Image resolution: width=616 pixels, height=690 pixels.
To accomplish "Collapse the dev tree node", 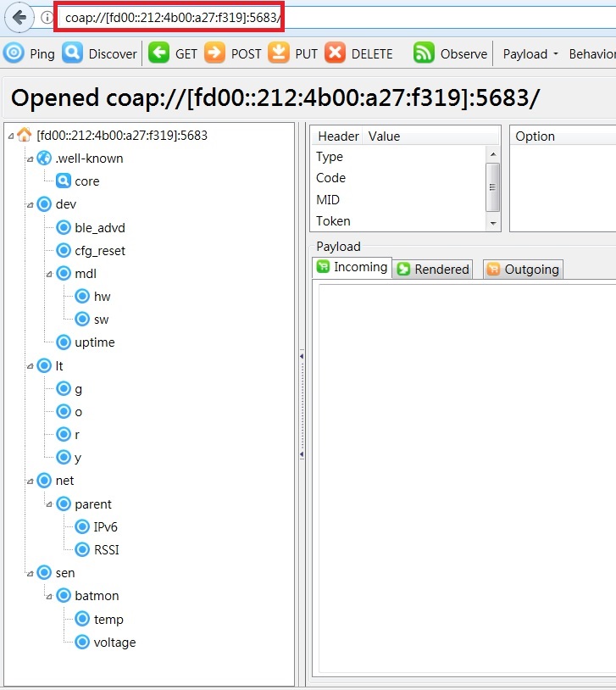I will (30, 205).
